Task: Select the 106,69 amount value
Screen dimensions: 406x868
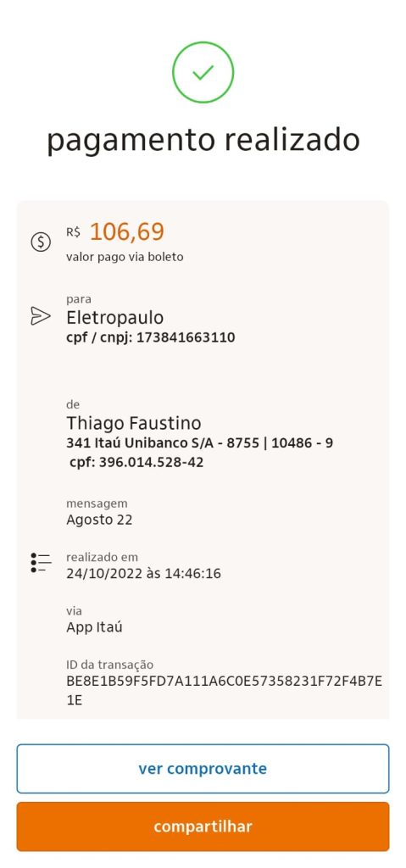Action: [127, 232]
